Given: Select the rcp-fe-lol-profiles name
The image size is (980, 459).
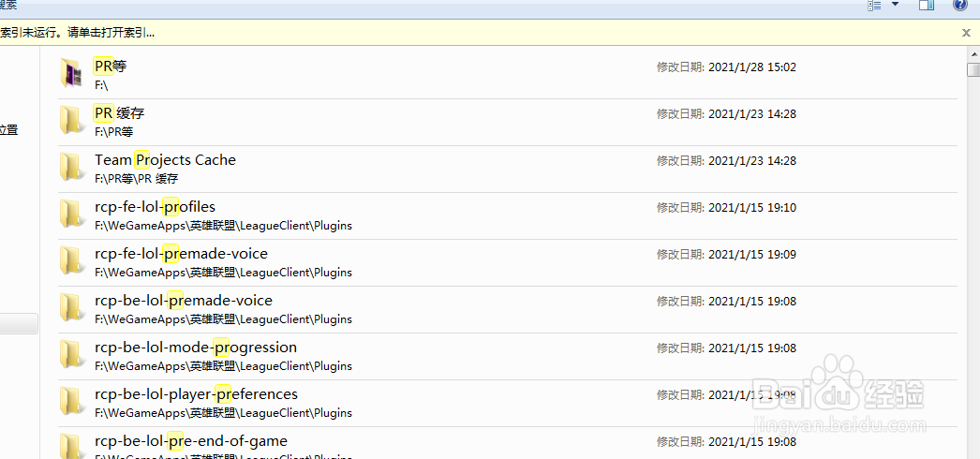Looking at the screenshot, I should click(x=155, y=207).
